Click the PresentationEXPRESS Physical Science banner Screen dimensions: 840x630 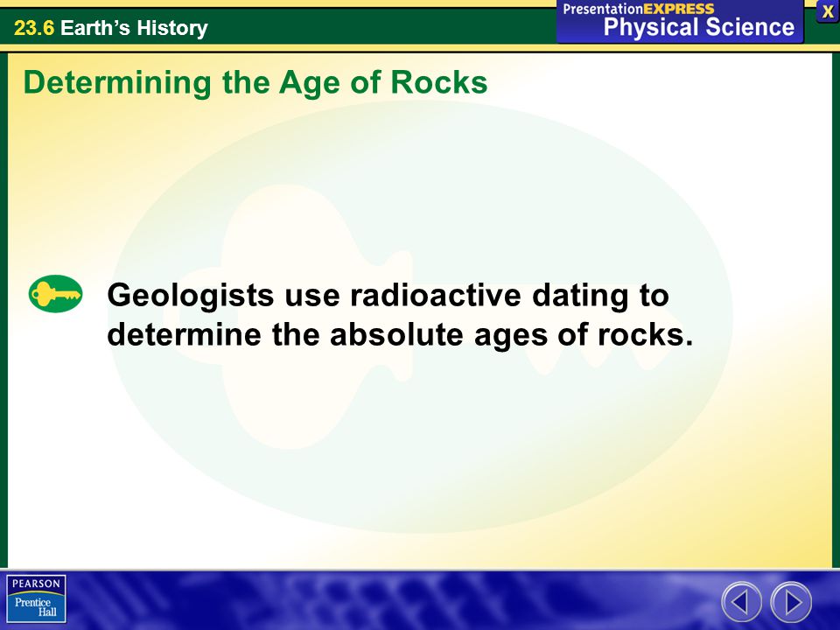coord(679,20)
